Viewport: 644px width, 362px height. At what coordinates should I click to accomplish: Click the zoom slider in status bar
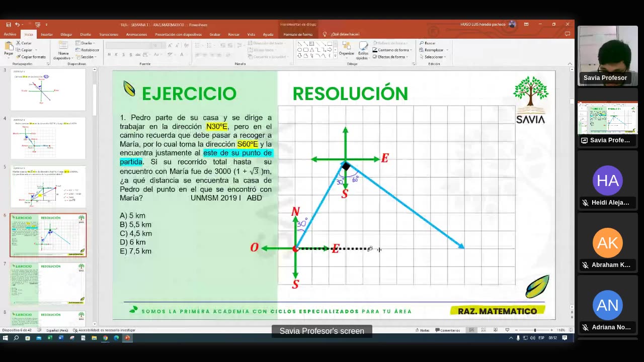coord(534,330)
